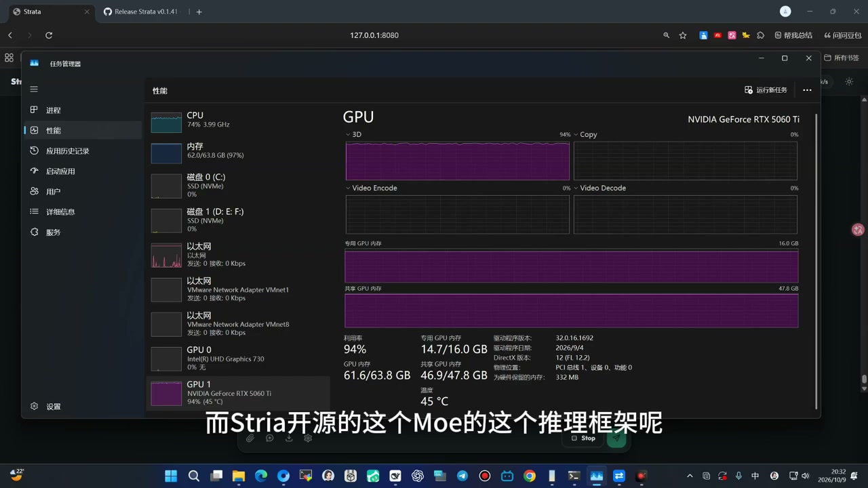The image size is (868, 488).
Task: Open the Video Encode graph dropdown
Action: point(372,188)
